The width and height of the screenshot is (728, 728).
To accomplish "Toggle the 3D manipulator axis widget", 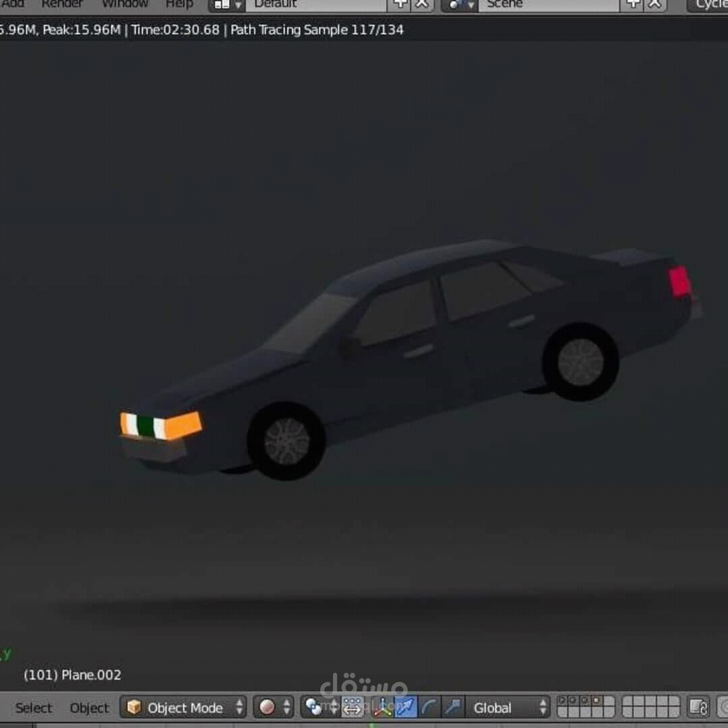I will pyautogui.click(x=383, y=707).
